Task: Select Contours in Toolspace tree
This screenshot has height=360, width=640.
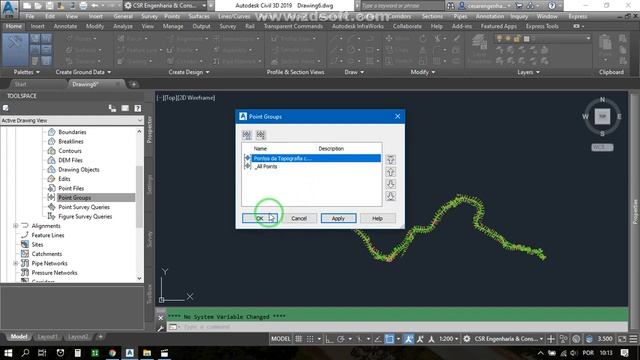Action: pyautogui.click(x=70, y=151)
